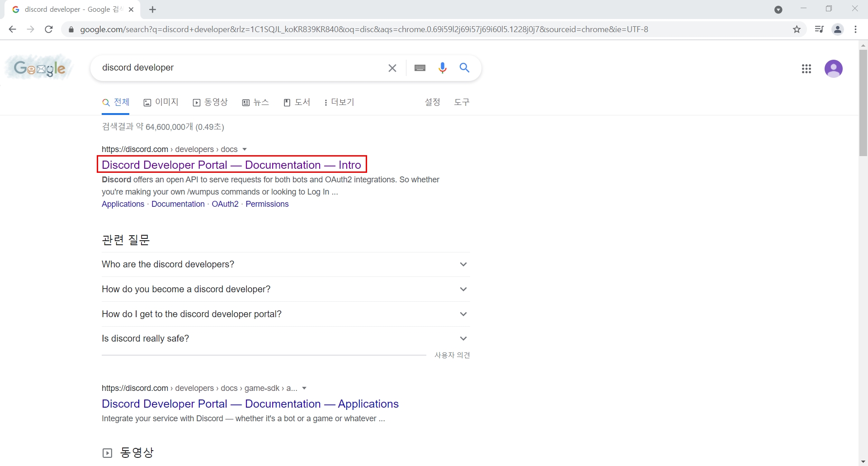The height and width of the screenshot is (466, 868).
Task: Click the Google doodle logo
Action: [x=39, y=68]
